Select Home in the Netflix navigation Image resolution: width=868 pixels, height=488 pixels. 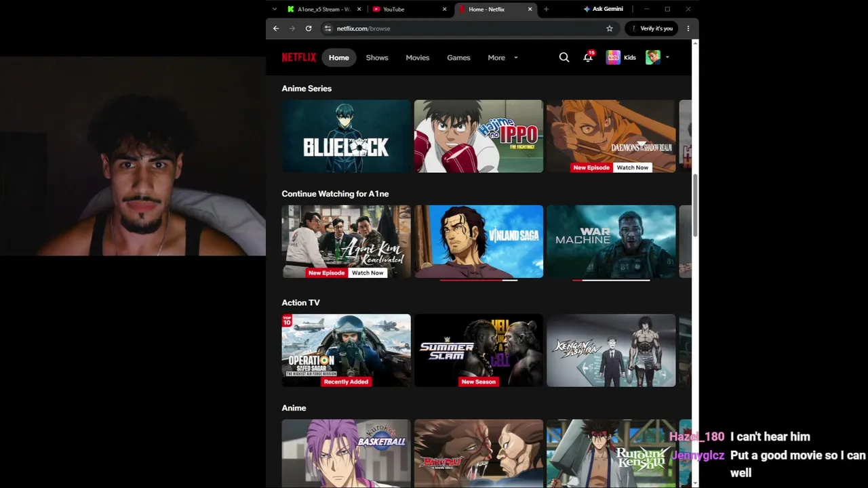[339, 58]
